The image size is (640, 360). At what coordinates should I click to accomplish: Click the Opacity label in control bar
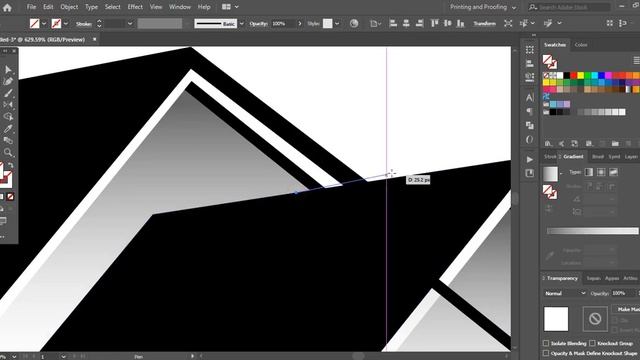click(x=258, y=24)
